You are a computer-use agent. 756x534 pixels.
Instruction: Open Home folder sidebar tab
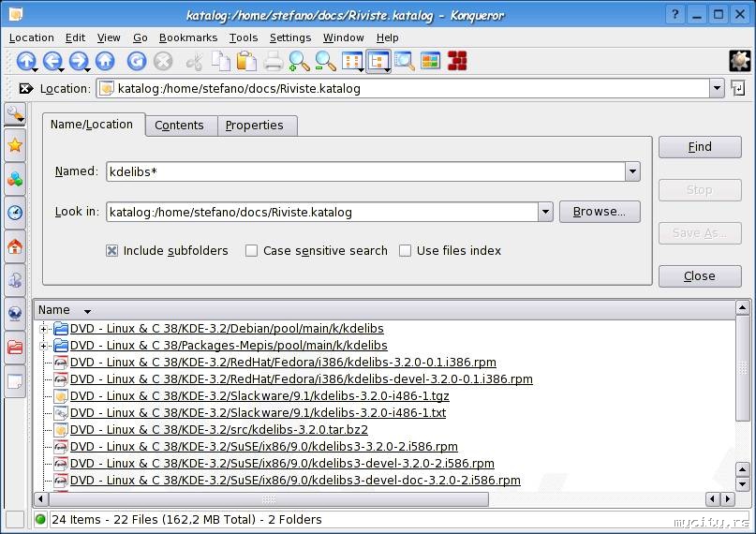pyautogui.click(x=15, y=246)
